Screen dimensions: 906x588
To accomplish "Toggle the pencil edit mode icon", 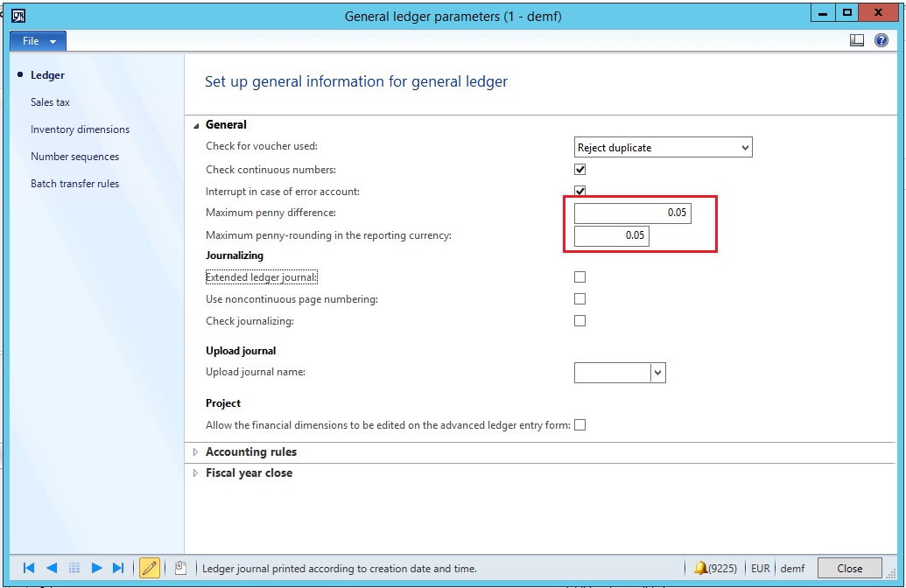I will pyautogui.click(x=150, y=568).
